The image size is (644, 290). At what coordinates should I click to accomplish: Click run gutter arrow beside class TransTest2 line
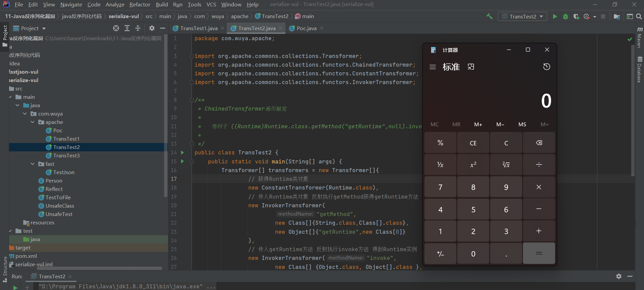coord(182,152)
